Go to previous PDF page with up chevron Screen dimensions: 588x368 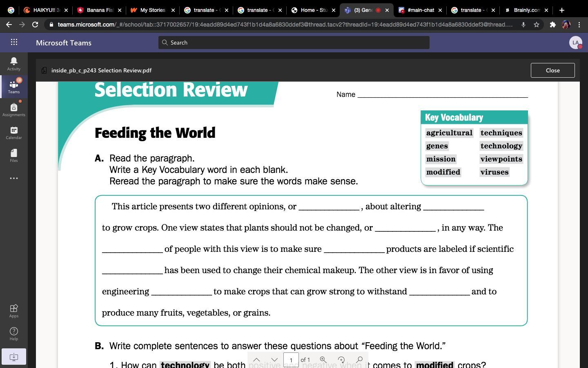pyautogui.click(x=256, y=360)
